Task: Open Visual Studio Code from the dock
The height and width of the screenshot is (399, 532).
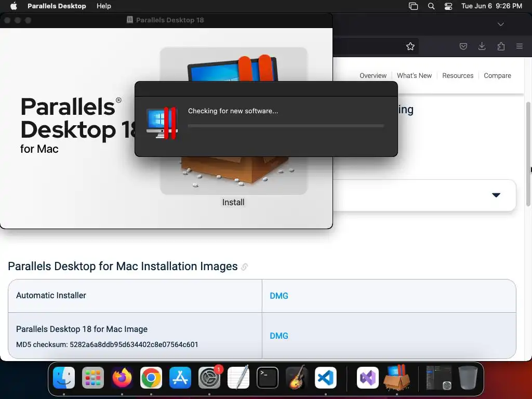Action: pos(326,378)
